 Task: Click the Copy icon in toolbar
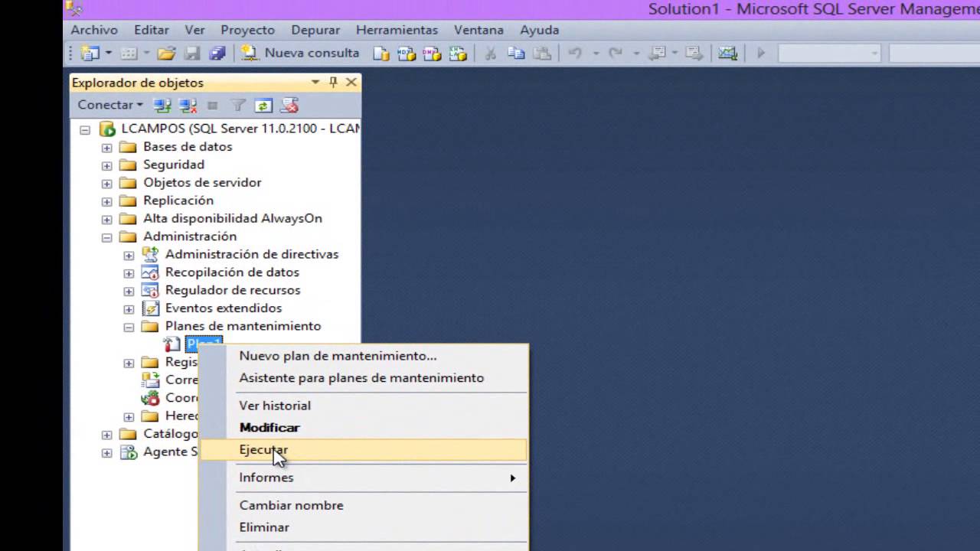[x=516, y=53]
